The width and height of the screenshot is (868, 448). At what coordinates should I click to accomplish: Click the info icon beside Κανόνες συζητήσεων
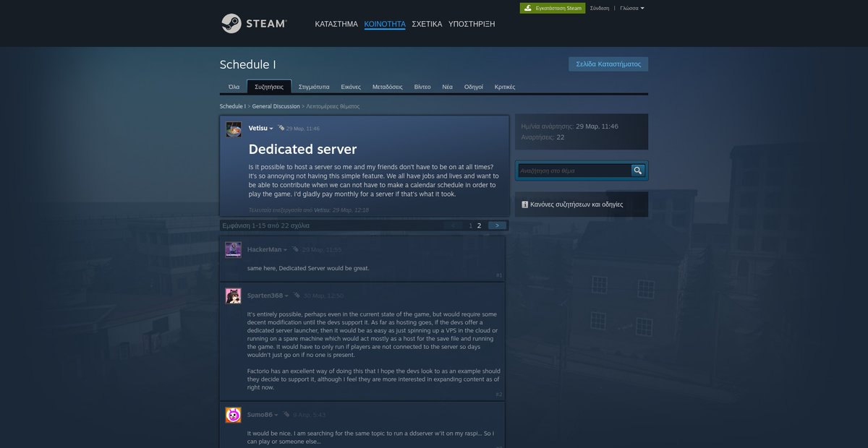coord(524,204)
